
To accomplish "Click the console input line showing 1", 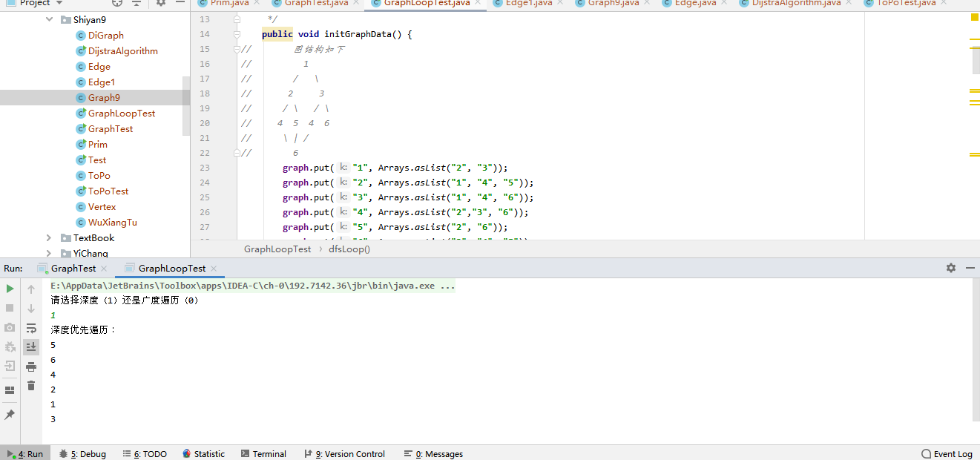I will [53, 315].
